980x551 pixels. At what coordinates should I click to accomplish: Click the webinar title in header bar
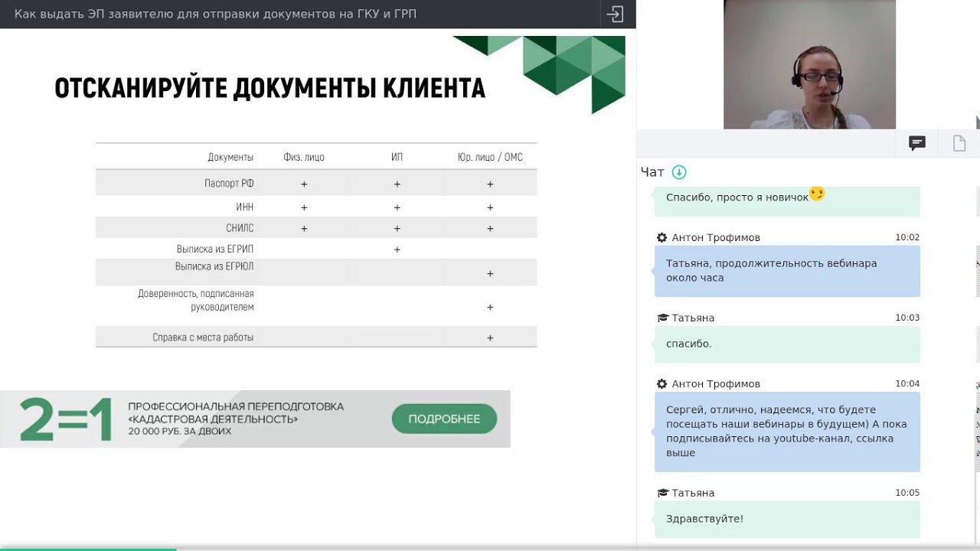pos(215,14)
